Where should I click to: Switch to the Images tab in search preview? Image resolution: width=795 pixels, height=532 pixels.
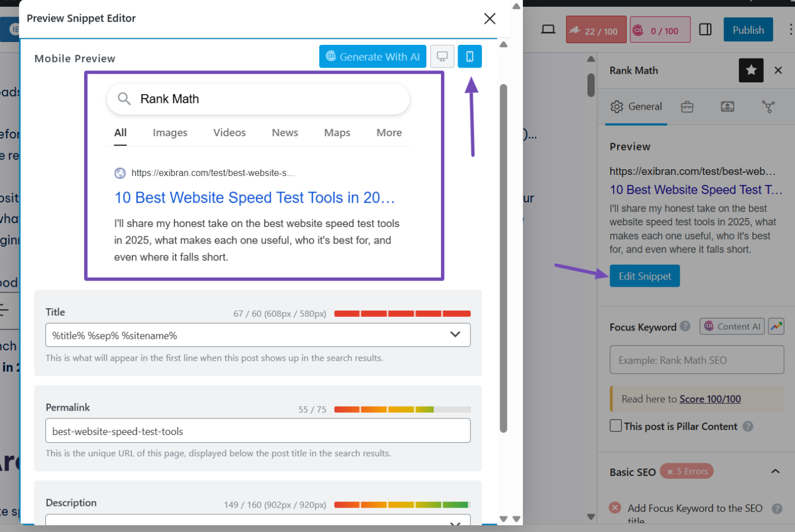click(169, 132)
